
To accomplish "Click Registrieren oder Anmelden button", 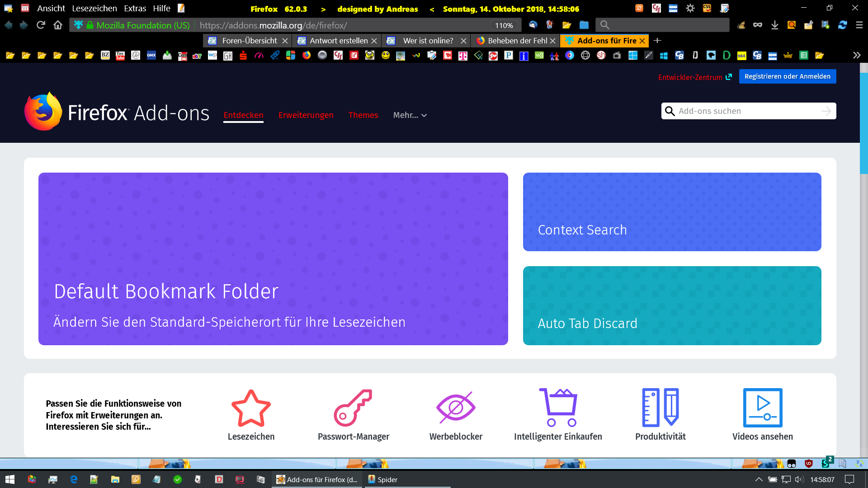I will click(787, 76).
